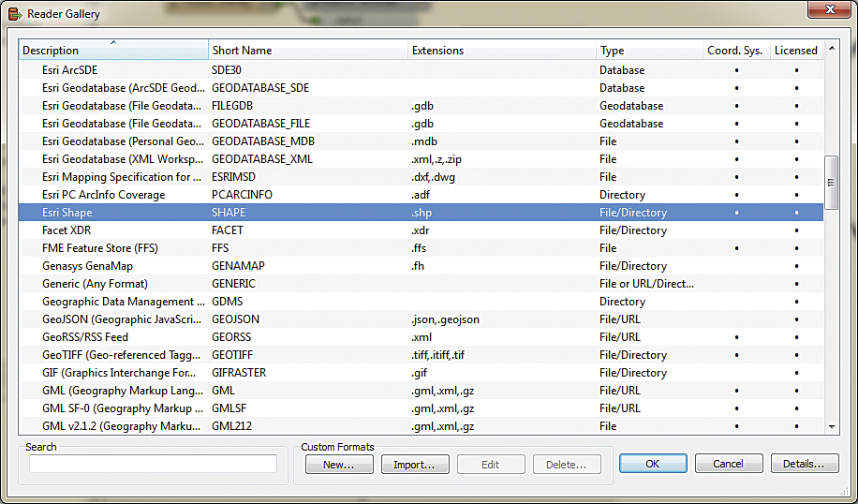The width and height of the screenshot is (858, 504).
Task: Select the FILEGDB format row
Action: click(421, 106)
